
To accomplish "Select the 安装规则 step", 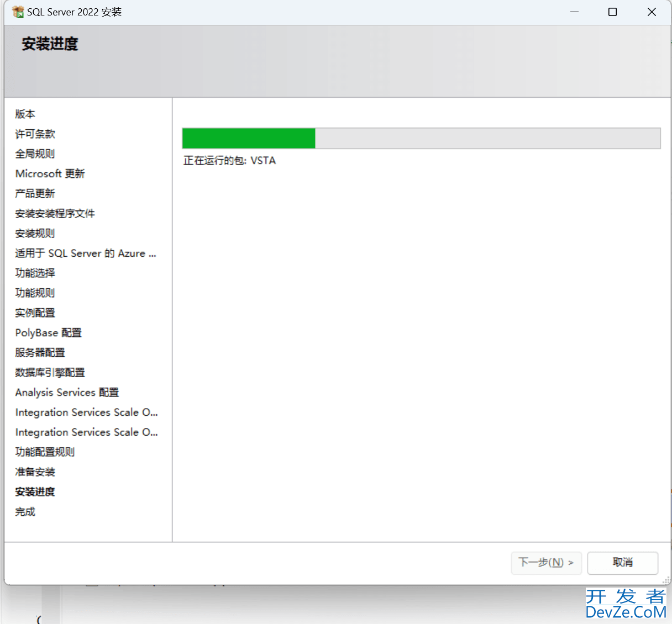I will coord(35,233).
